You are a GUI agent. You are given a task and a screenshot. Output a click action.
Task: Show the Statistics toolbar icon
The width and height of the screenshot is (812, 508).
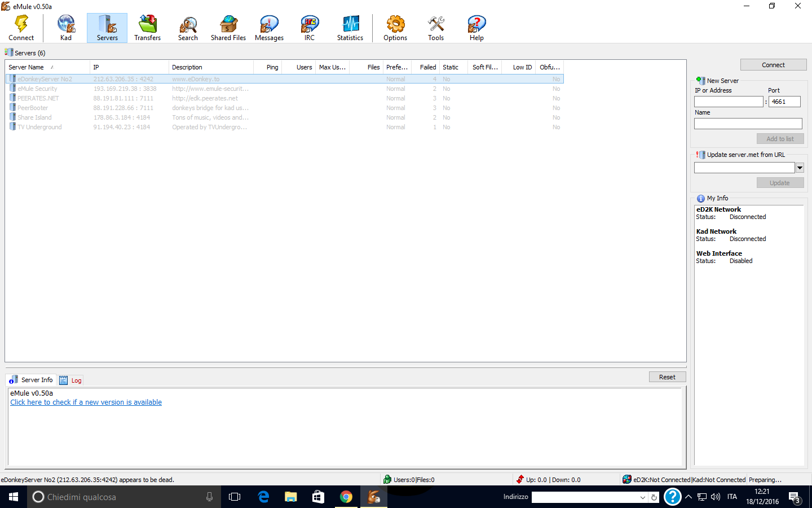click(350, 24)
